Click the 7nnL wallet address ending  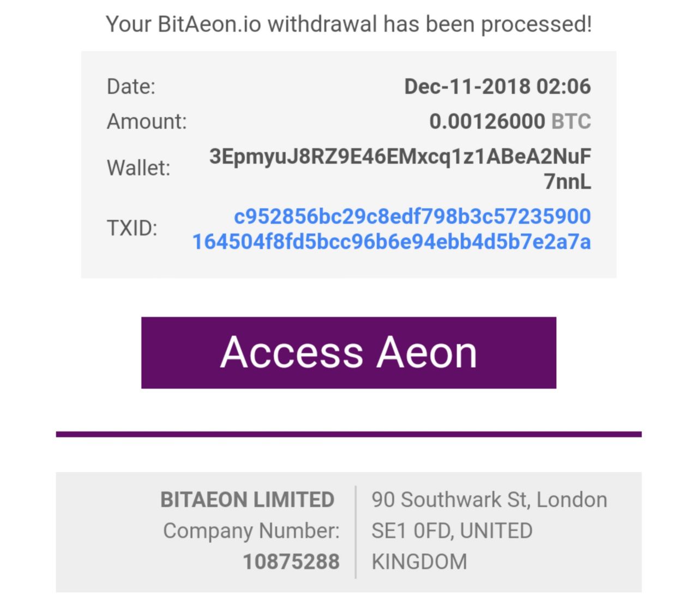pyautogui.click(x=568, y=181)
